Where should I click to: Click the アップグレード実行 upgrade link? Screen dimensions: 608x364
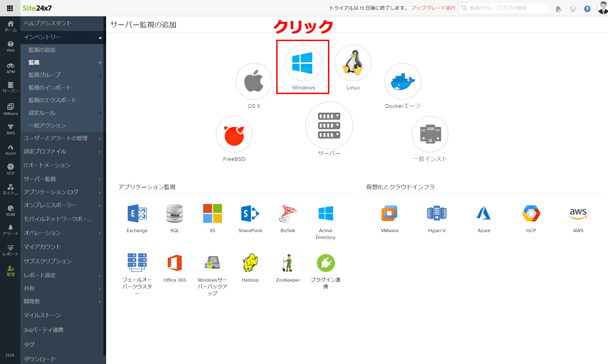click(x=433, y=8)
